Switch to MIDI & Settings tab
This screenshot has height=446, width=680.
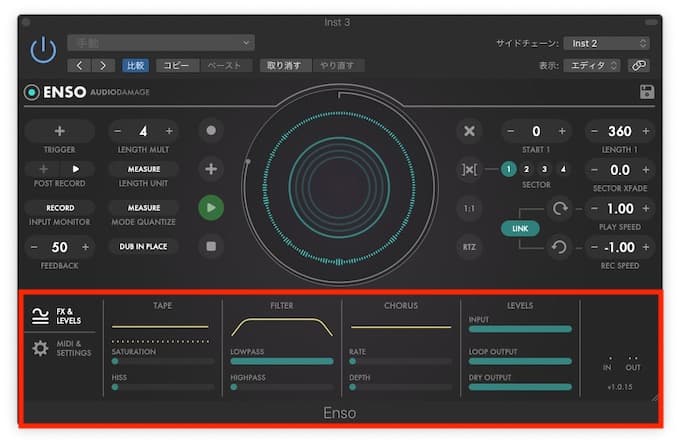click(x=61, y=348)
